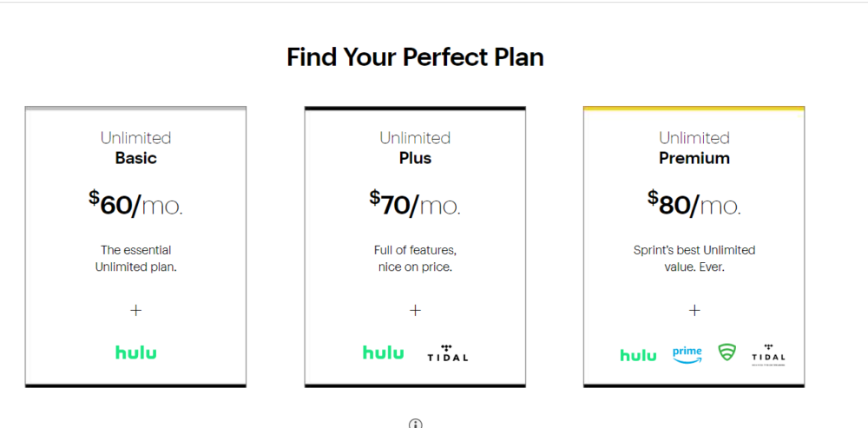Click the $80/mo. price
868x428 pixels.
point(694,204)
